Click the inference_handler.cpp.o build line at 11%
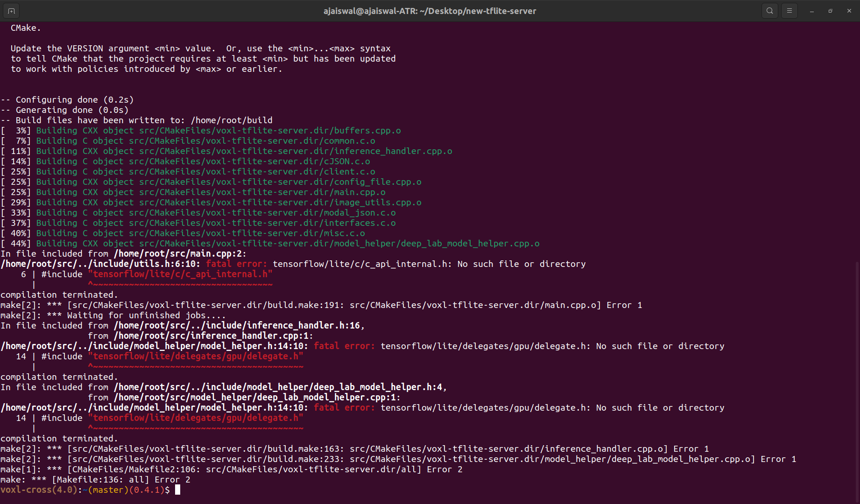Viewport: 860px width, 504px height. [x=226, y=151]
